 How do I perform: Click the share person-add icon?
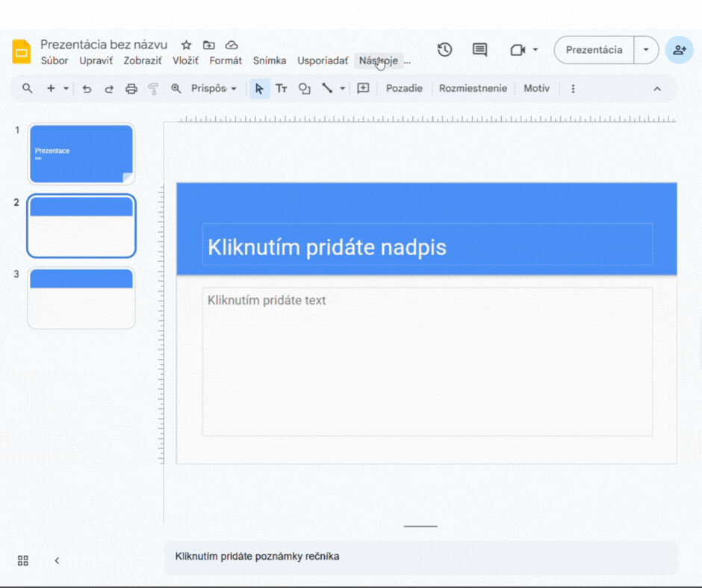pyautogui.click(x=679, y=50)
